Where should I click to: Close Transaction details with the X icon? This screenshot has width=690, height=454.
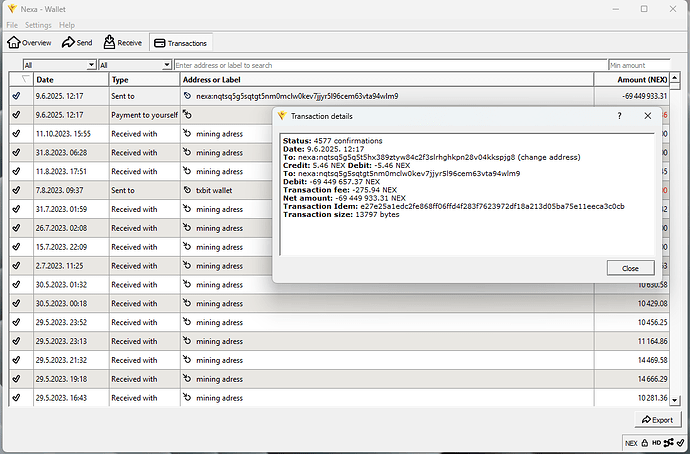[x=648, y=116]
